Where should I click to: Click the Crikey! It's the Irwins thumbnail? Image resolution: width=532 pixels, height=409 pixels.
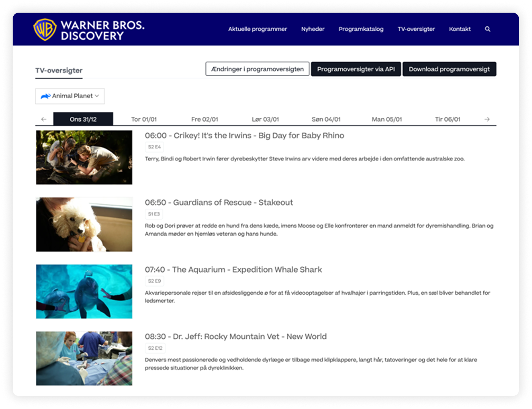coord(83,157)
